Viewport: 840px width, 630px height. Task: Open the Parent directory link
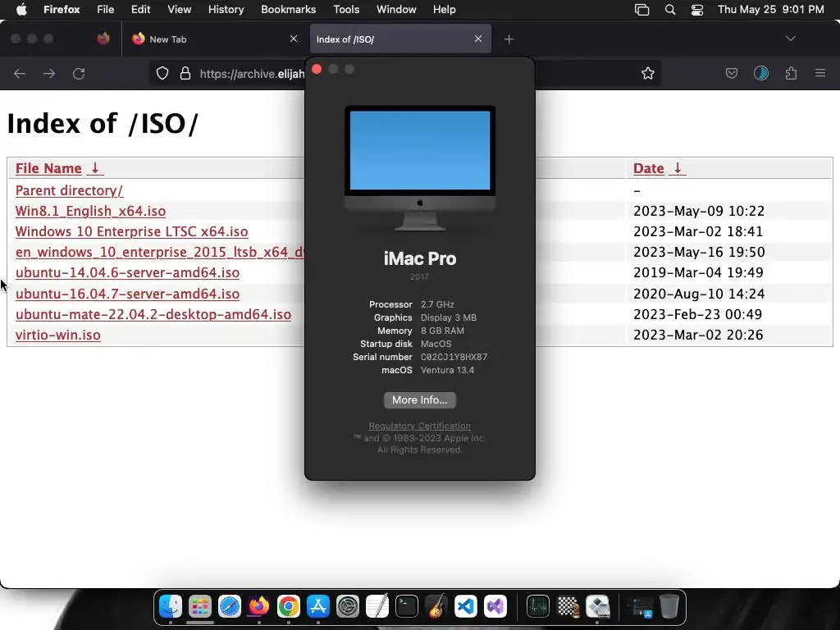[x=69, y=190]
